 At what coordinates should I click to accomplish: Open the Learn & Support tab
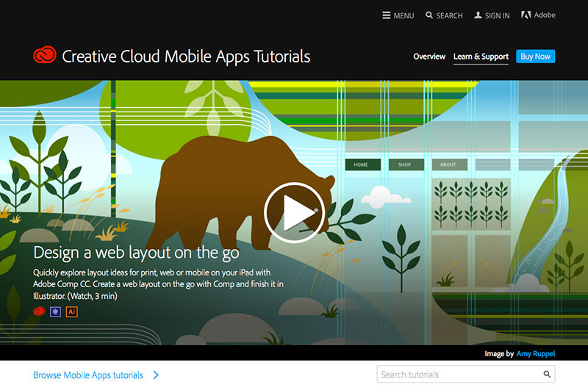coord(481,57)
